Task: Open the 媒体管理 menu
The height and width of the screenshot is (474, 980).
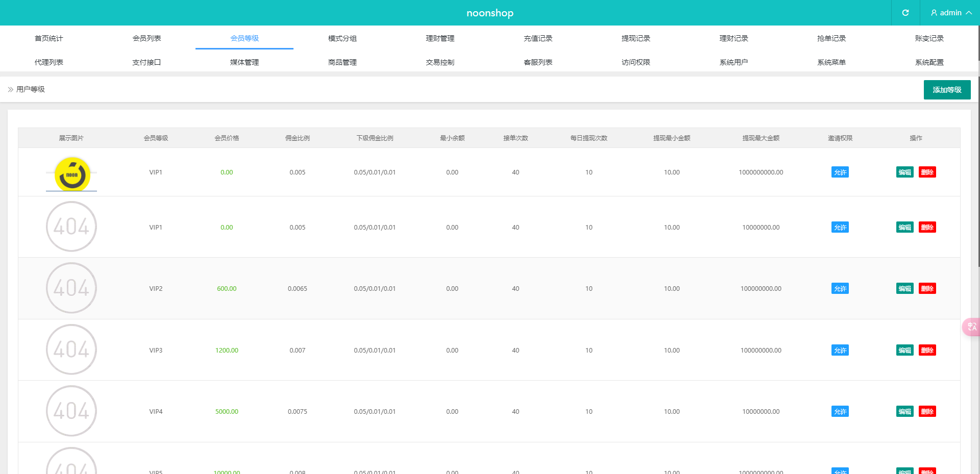Action: point(244,62)
